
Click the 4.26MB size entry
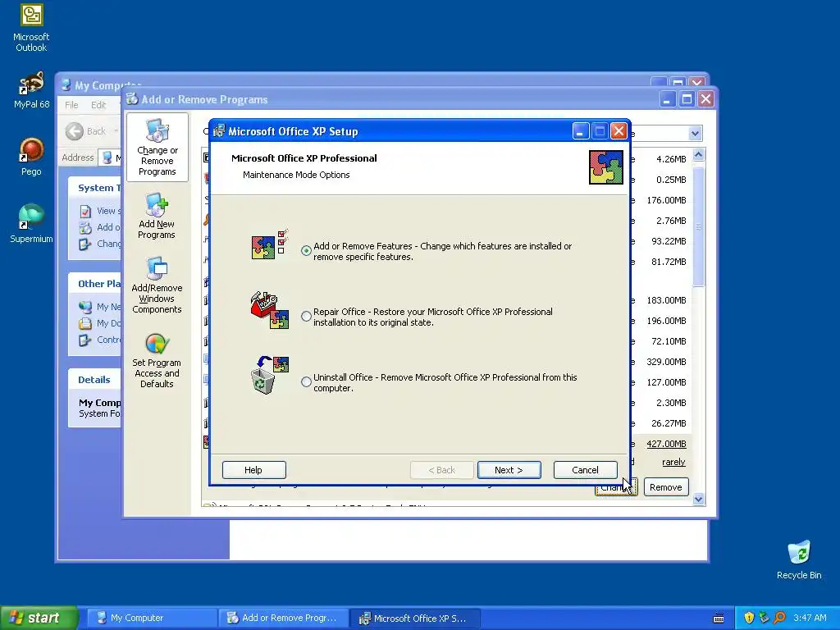671,159
